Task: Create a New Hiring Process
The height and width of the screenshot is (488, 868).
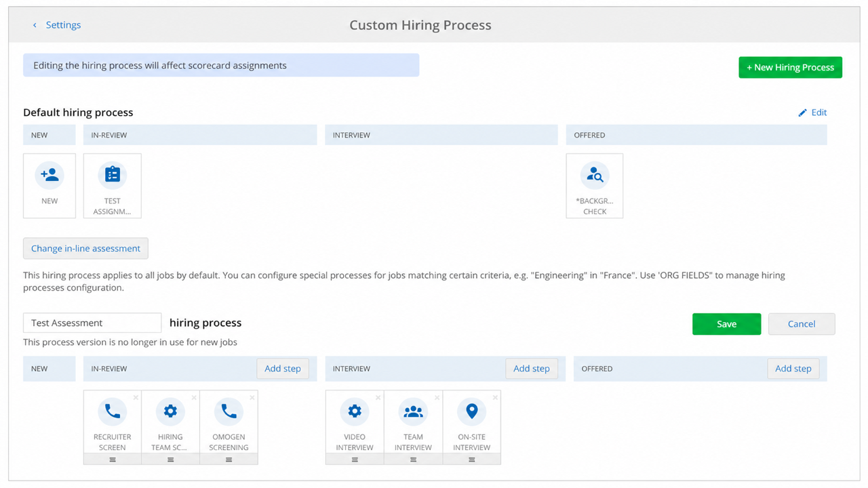Action: pyautogui.click(x=790, y=67)
